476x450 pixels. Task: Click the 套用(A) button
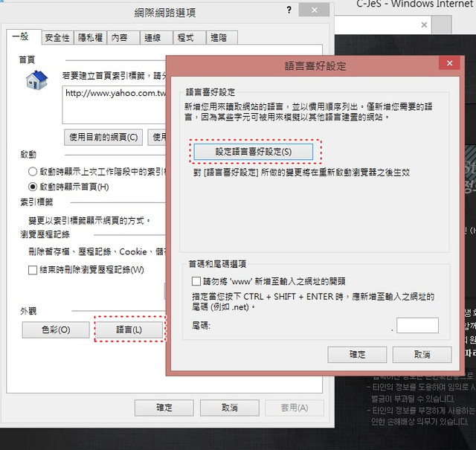(x=295, y=408)
